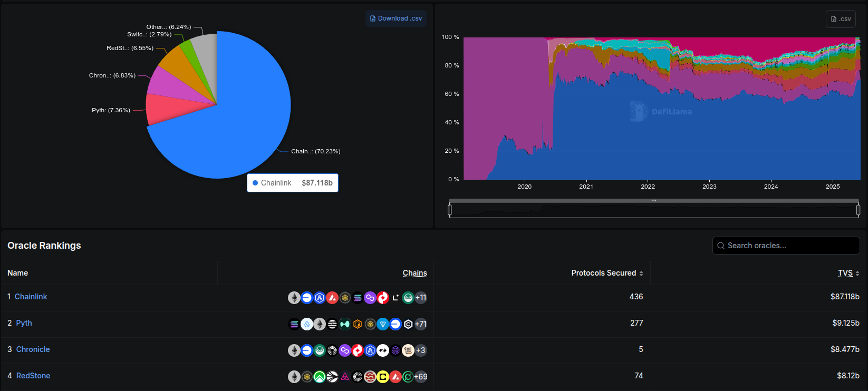
Task: Click the Solana icon in Chainlink row
Action: (358, 298)
